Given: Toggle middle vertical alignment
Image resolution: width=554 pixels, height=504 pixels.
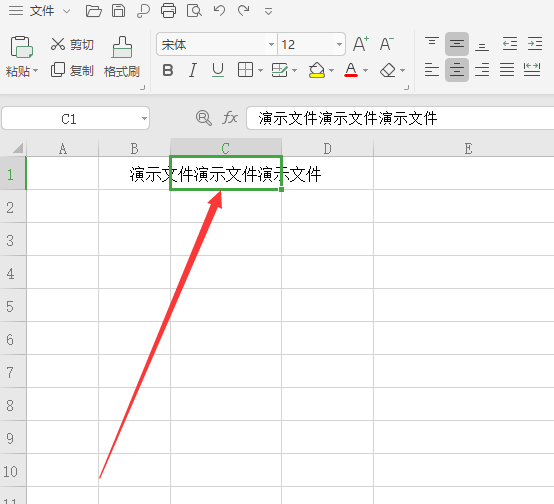Looking at the screenshot, I should tap(457, 44).
